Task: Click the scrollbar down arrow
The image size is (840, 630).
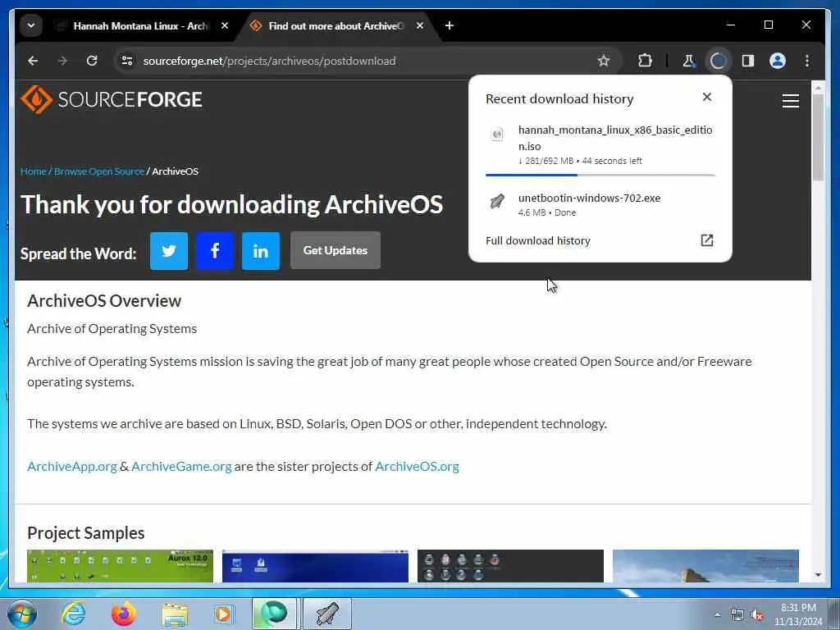Action: pyautogui.click(x=818, y=575)
